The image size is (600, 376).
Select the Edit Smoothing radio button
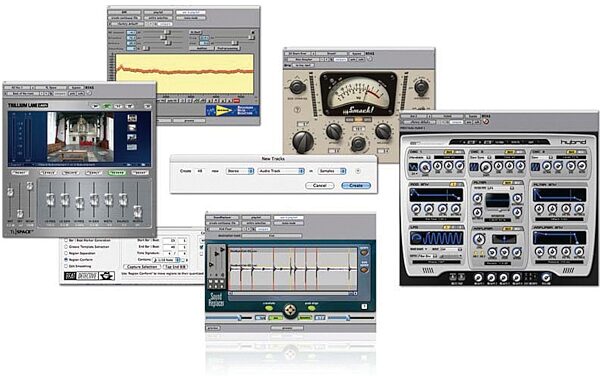[66, 266]
